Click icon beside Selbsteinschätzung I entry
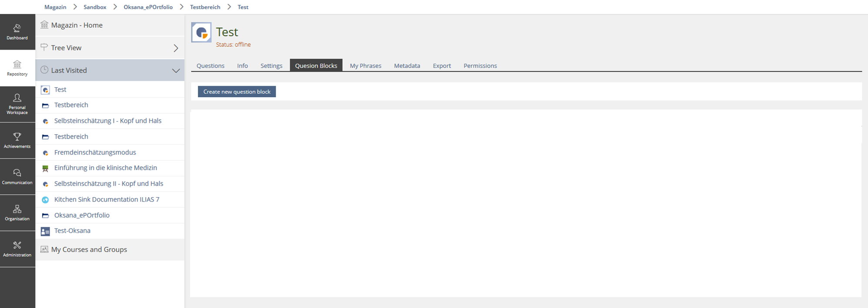Viewport: 868px width, 308px height. coord(45,121)
